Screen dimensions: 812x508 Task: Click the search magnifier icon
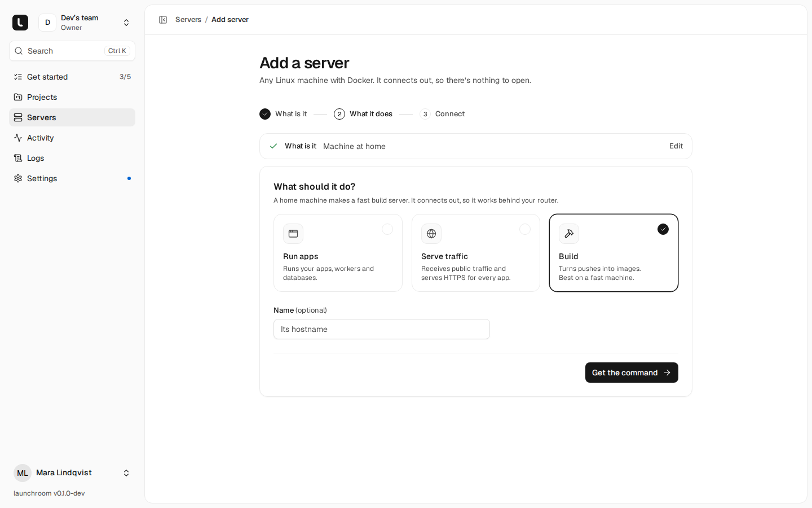point(19,51)
